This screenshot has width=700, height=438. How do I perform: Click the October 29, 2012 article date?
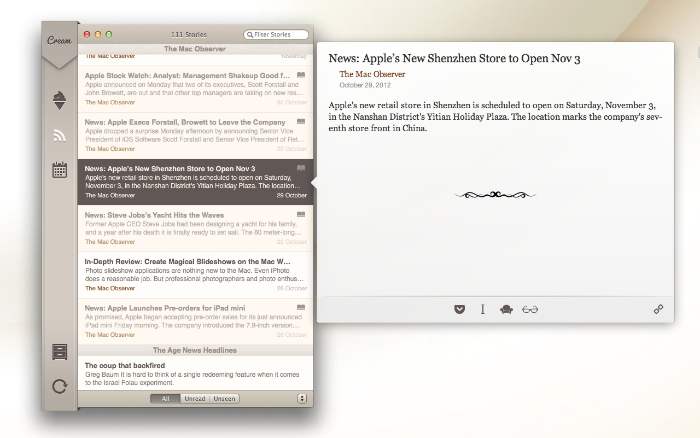click(x=365, y=85)
